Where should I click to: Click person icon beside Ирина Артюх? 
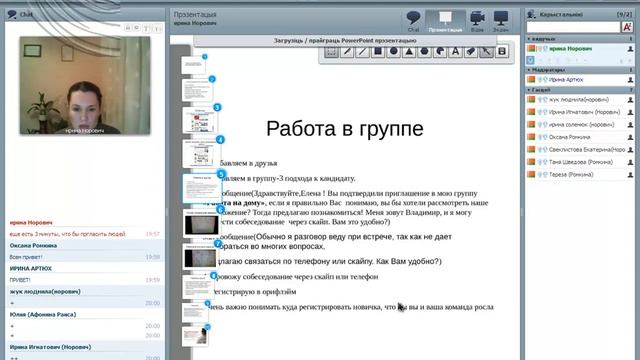click(630, 80)
